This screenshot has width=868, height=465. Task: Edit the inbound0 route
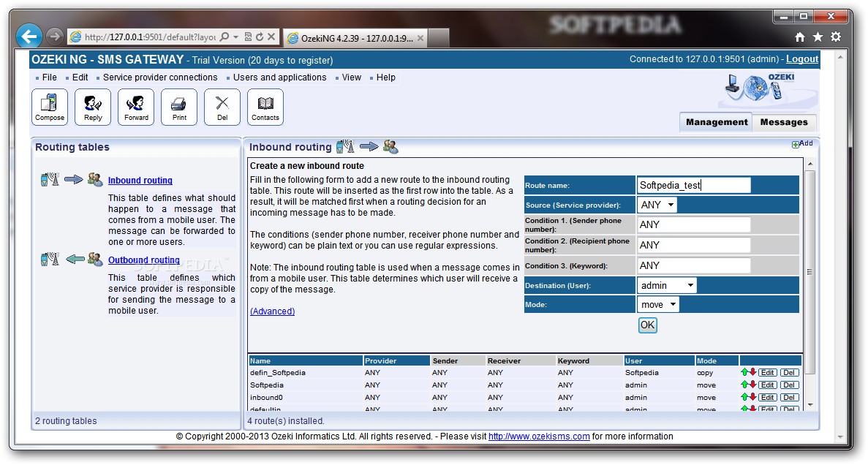(767, 397)
